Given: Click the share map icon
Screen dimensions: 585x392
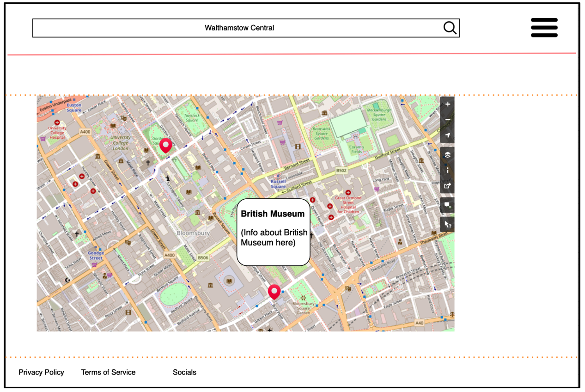Looking at the screenshot, I should pyautogui.click(x=447, y=186).
